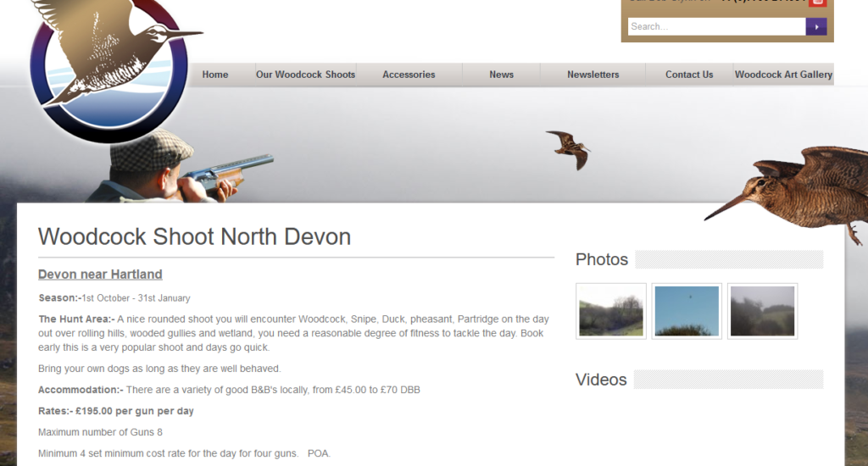
Task: Visit the Woodcock Art Gallery
Action: [x=783, y=75]
